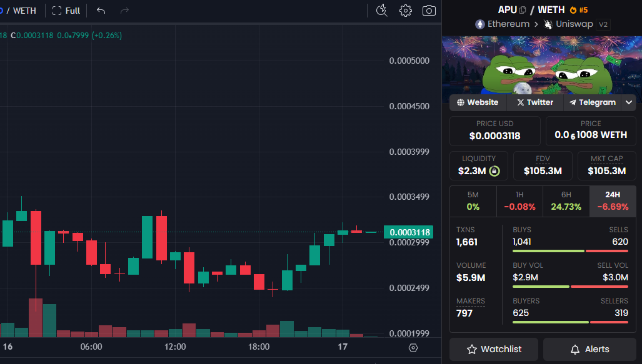Click the 17 date axis label
Screen dimensions: 642x364
click(x=343, y=347)
